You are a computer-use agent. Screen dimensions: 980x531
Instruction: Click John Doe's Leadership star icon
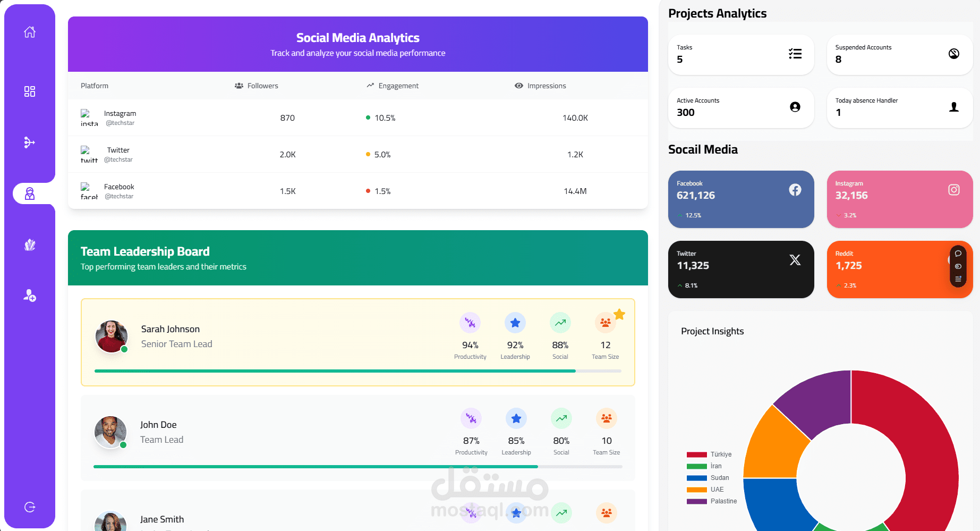coord(516,418)
